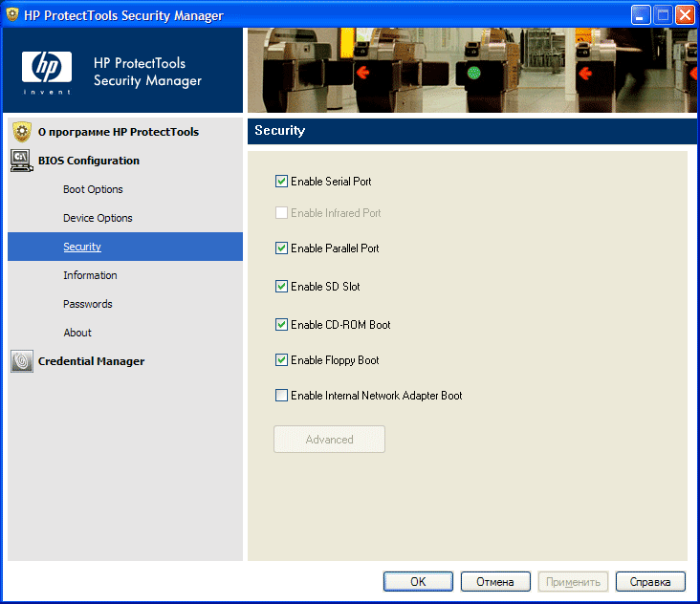The width and height of the screenshot is (700, 604).
Task: Click the HP invent logo
Action: coord(47,73)
